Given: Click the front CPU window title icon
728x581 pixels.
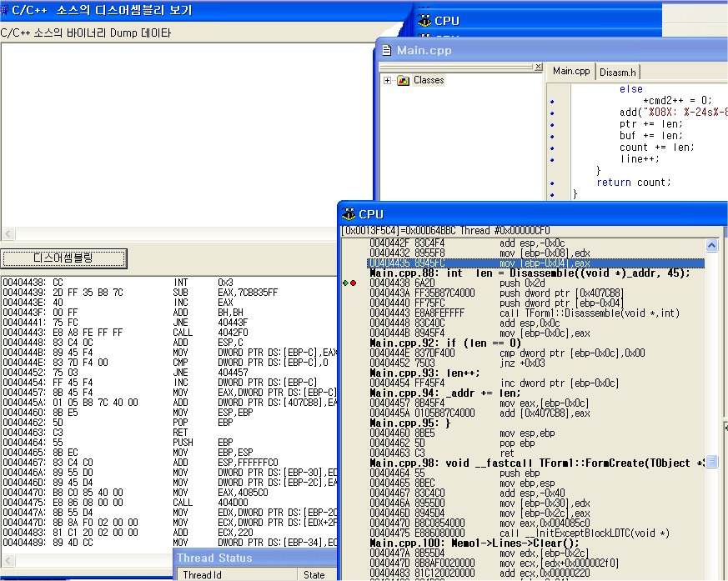Looking at the screenshot, I should click(349, 214).
